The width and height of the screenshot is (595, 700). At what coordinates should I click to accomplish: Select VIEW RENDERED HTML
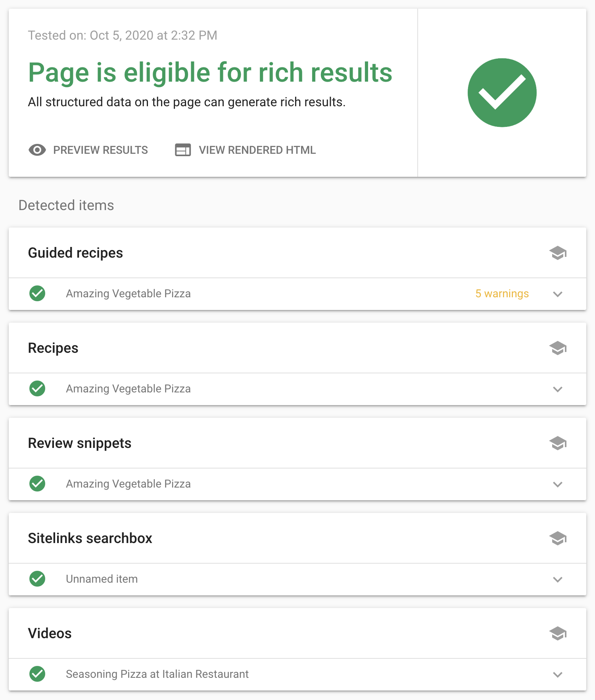pos(246,150)
